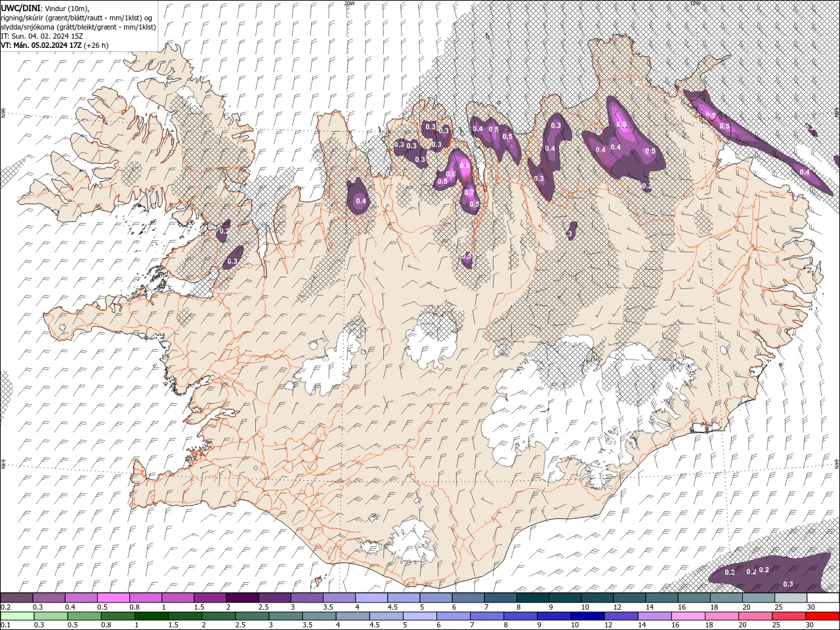Pick the bottom scale green swatch starting at 0.5
This screenshot has height=630, width=840.
click(x=85, y=616)
